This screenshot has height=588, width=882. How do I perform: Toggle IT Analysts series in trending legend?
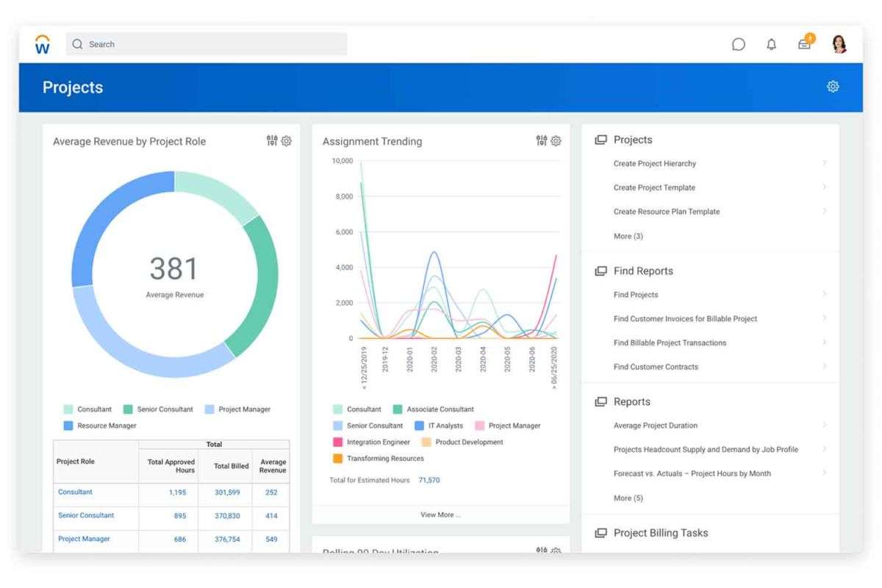click(438, 425)
